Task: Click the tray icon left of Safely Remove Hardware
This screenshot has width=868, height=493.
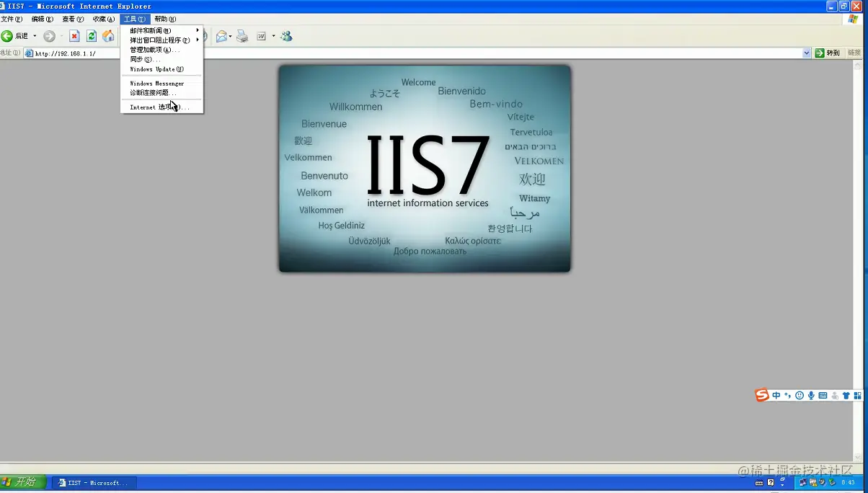Action: [823, 482]
